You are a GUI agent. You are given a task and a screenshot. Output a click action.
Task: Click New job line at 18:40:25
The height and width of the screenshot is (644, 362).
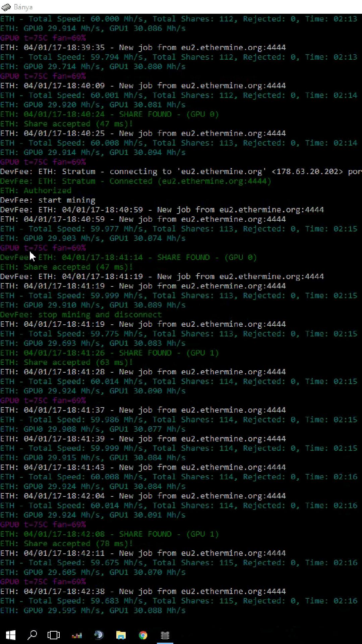pyautogui.click(x=143, y=133)
